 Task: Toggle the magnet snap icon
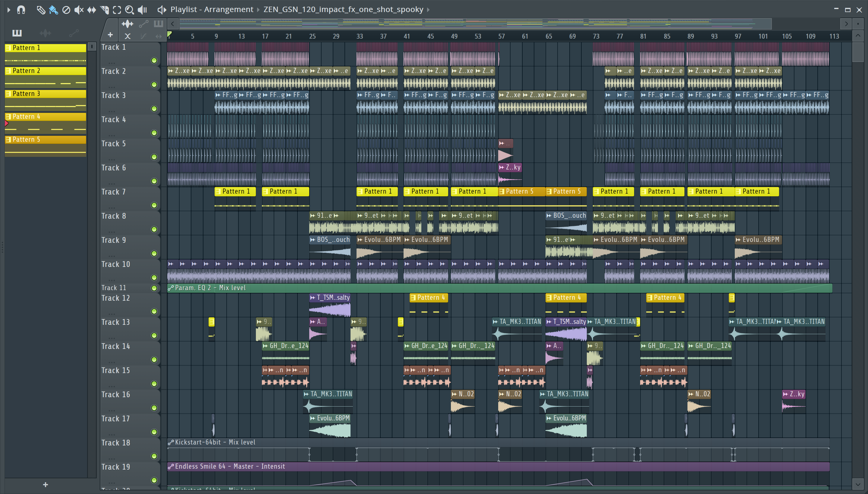point(21,10)
